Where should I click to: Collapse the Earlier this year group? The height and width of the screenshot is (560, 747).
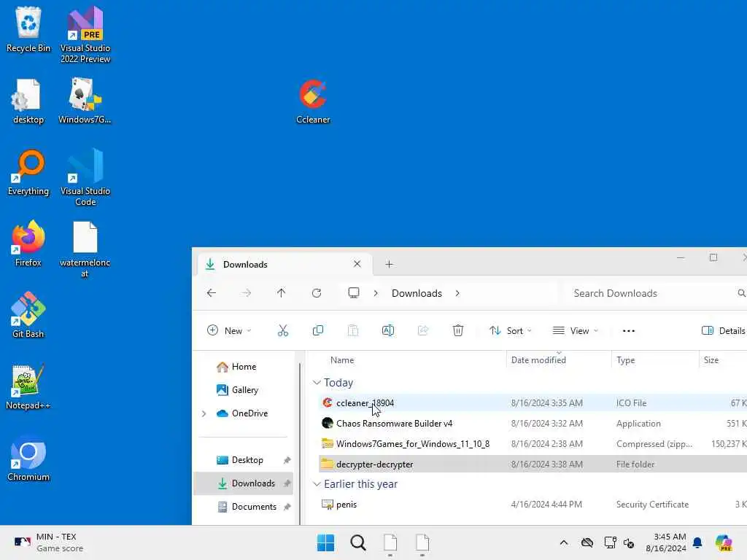tap(317, 484)
